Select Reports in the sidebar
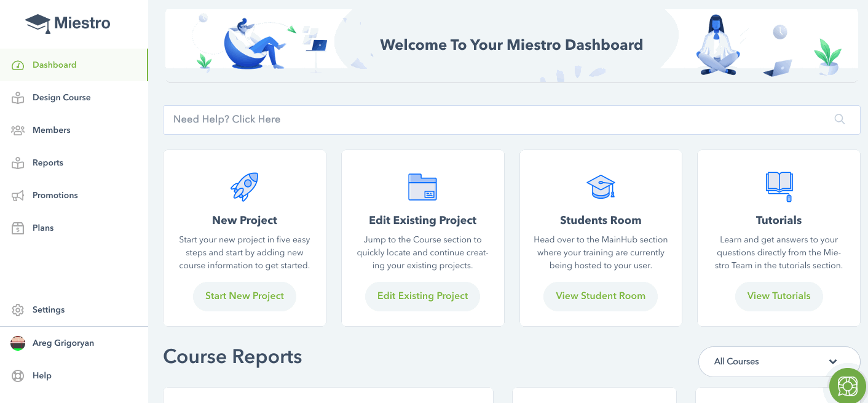 (74, 163)
